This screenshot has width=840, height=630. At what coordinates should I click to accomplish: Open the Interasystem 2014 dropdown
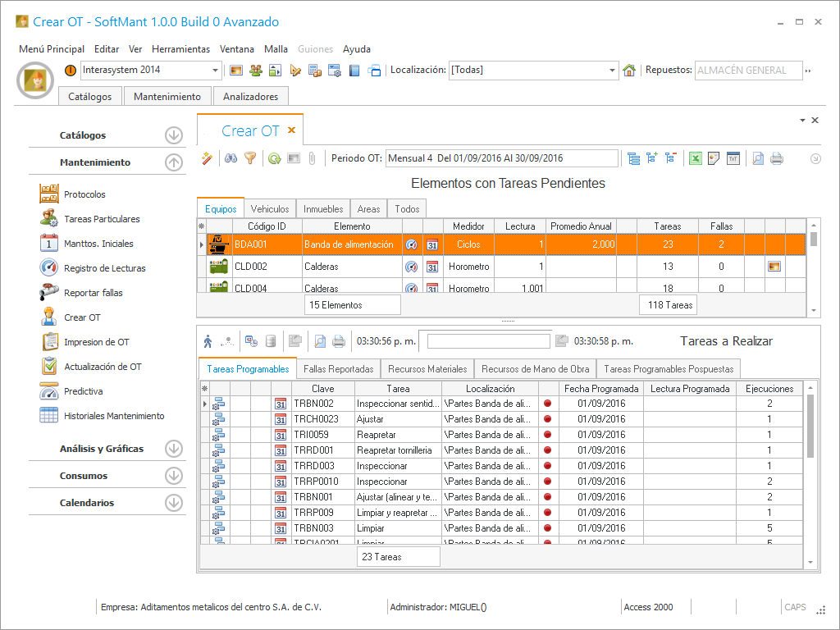click(x=216, y=71)
